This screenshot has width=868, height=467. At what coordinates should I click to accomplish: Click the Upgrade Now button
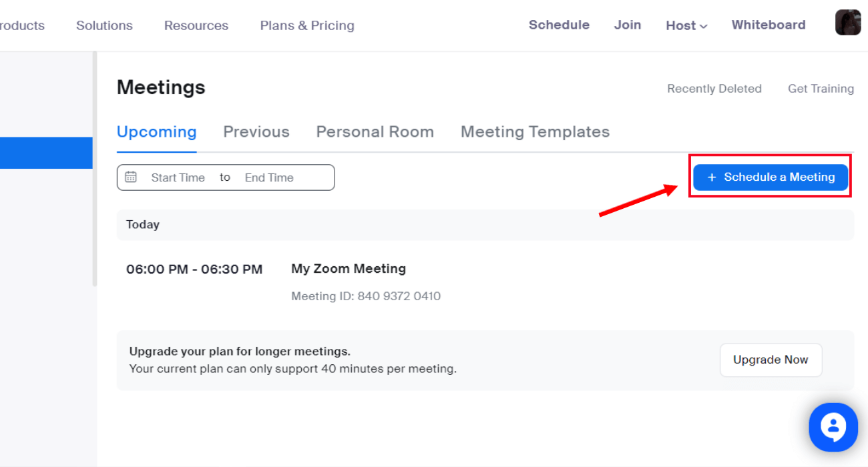771,360
